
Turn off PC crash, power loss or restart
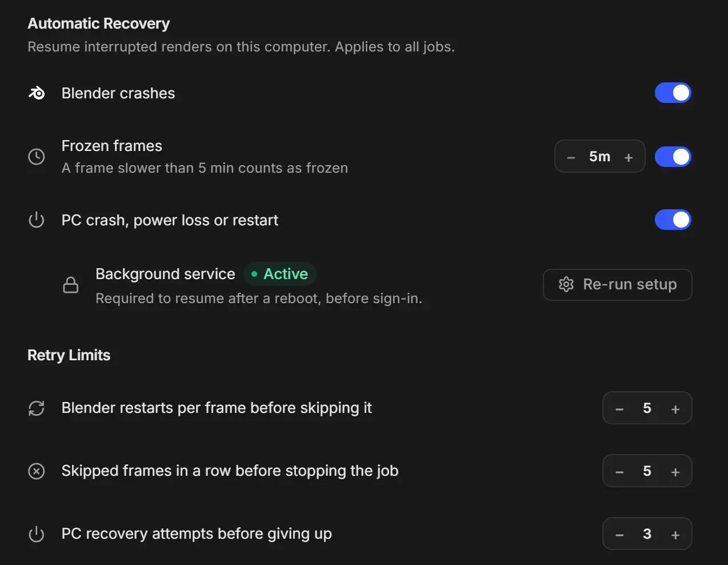673,220
